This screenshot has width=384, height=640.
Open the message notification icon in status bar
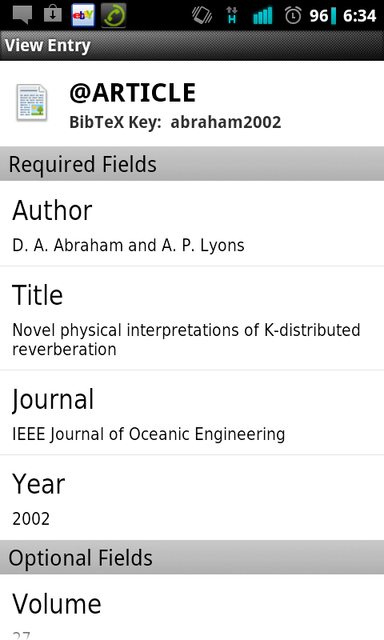22,16
